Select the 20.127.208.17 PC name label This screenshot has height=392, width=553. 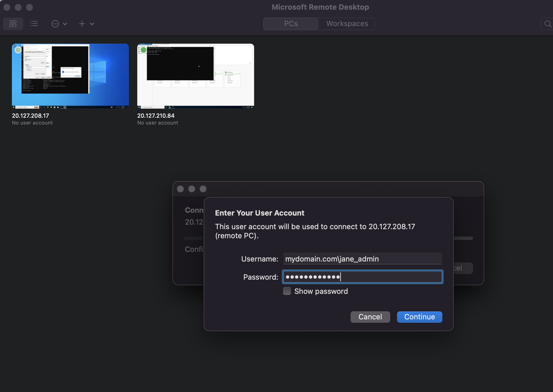[30, 116]
